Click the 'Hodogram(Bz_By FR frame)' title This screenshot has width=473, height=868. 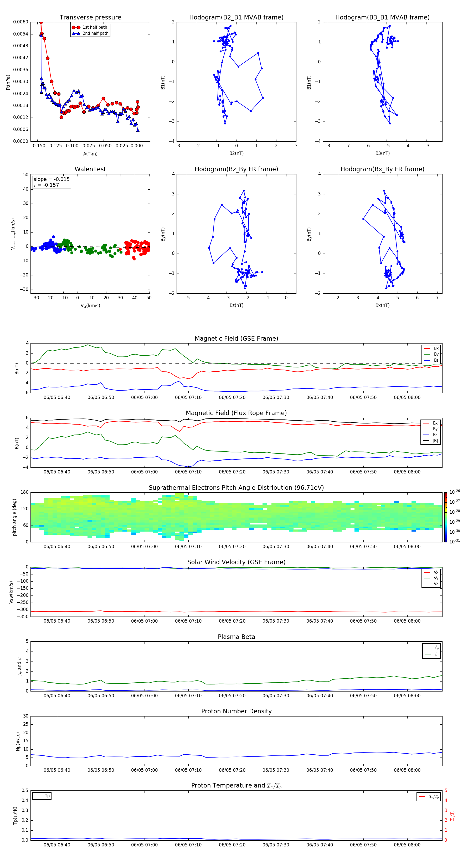point(236,169)
